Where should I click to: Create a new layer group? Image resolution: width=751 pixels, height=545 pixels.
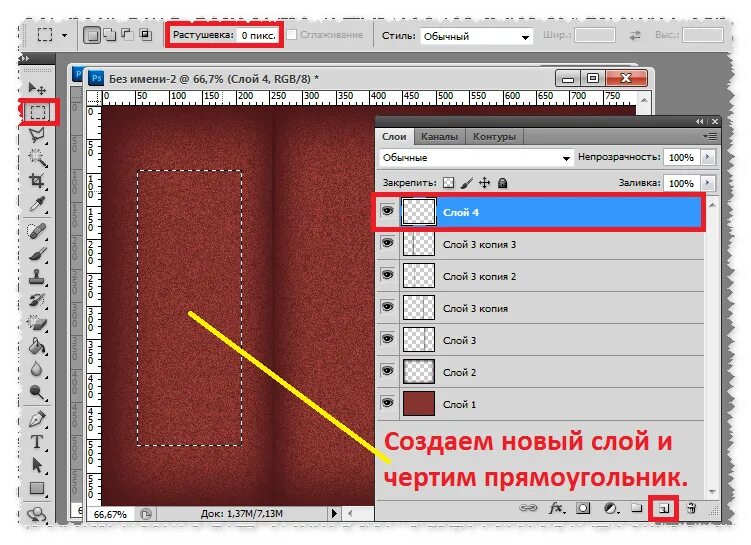point(637,508)
